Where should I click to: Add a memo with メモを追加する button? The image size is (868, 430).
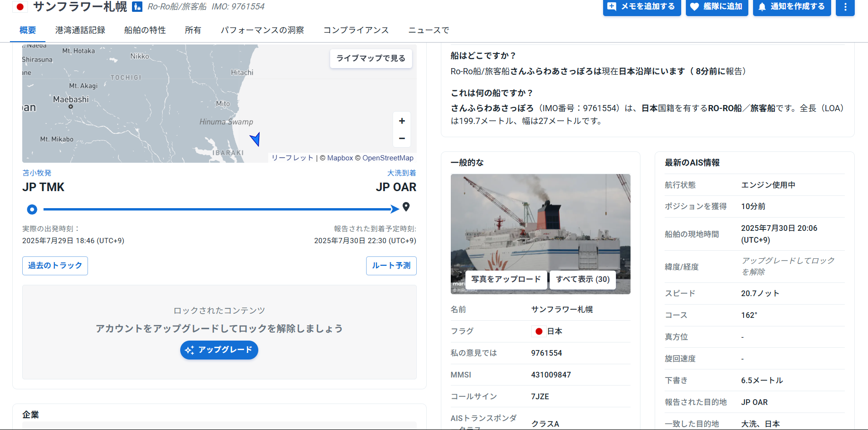coord(642,7)
